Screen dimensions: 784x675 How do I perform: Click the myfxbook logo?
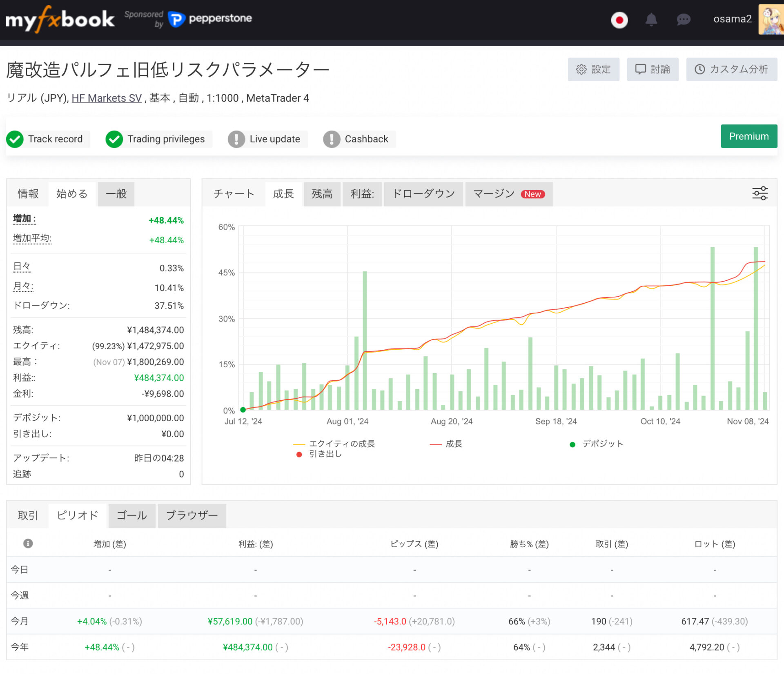coord(60,19)
